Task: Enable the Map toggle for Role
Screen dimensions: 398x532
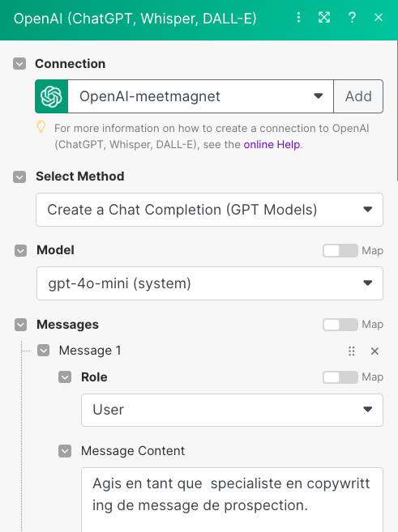Action: [x=340, y=377]
